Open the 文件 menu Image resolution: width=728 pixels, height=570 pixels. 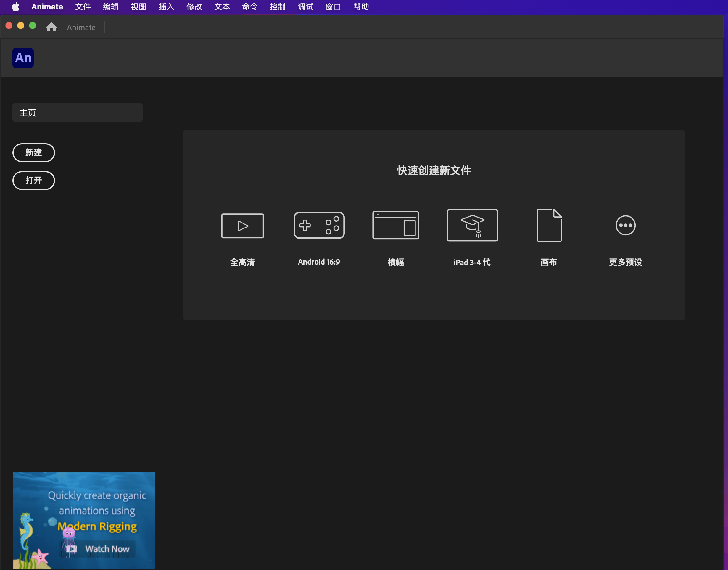(x=83, y=7)
